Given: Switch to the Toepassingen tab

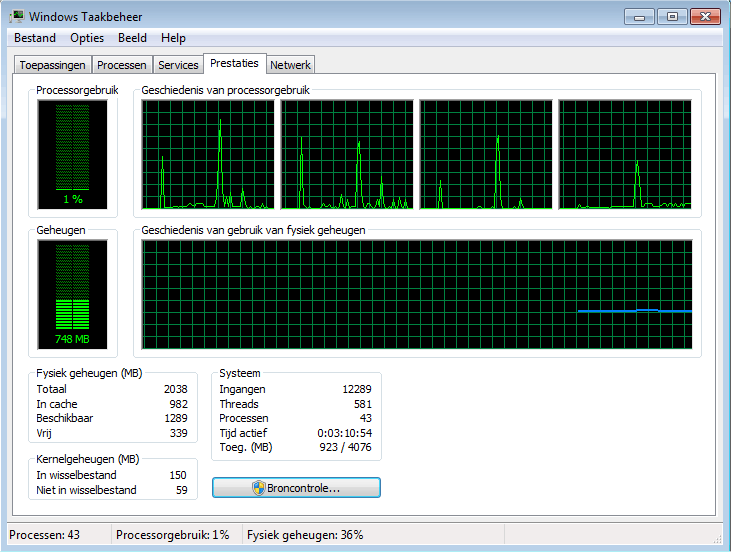Looking at the screenshot, I should tap(52, 65).
